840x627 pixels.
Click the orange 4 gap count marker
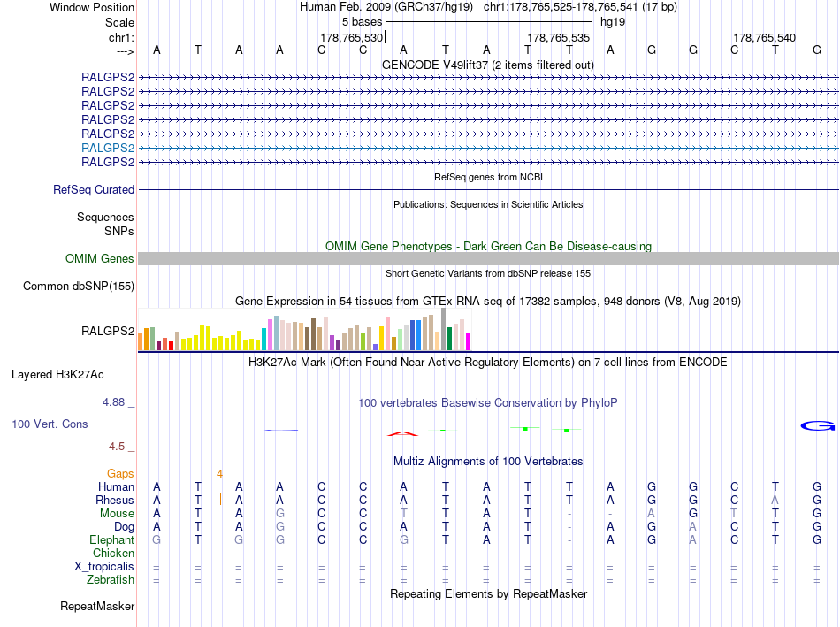point(219,474)
